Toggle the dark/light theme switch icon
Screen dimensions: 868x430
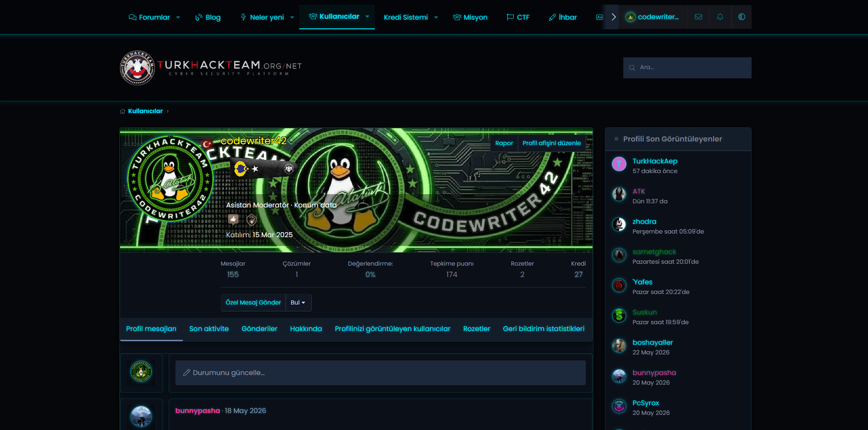coord(742,17)
